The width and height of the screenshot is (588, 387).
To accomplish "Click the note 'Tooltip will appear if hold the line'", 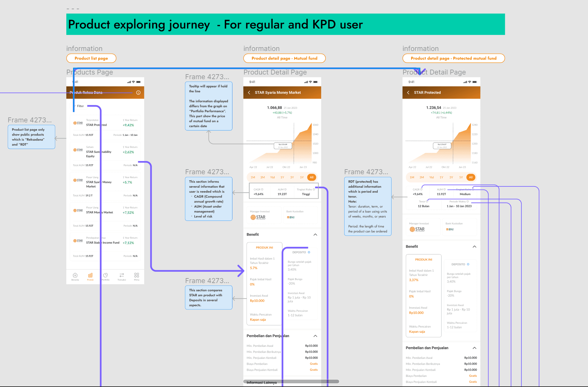I will coord(209,106).
